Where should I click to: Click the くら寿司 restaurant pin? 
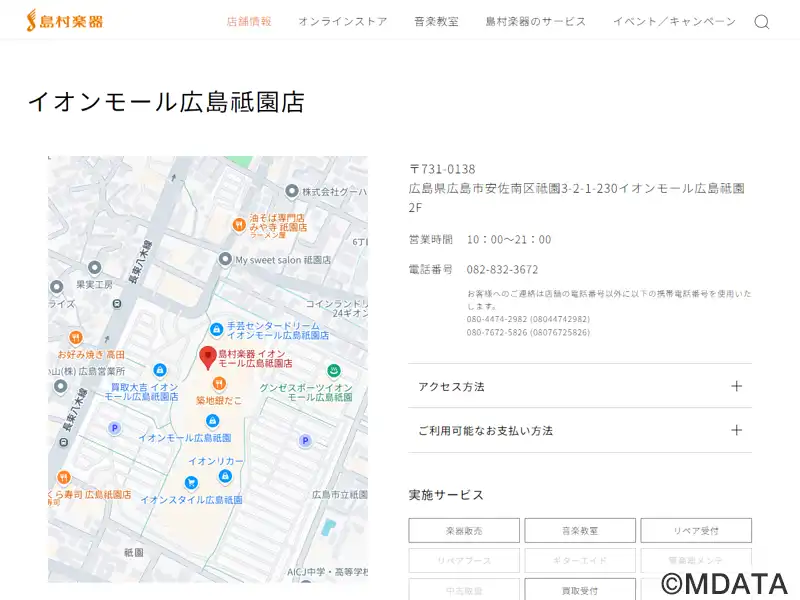[64, 478]
